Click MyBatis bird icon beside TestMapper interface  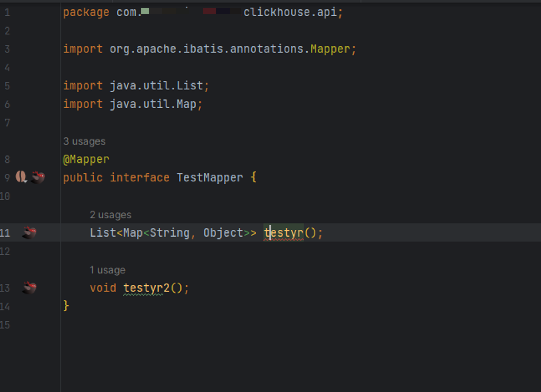pos(38,177)
